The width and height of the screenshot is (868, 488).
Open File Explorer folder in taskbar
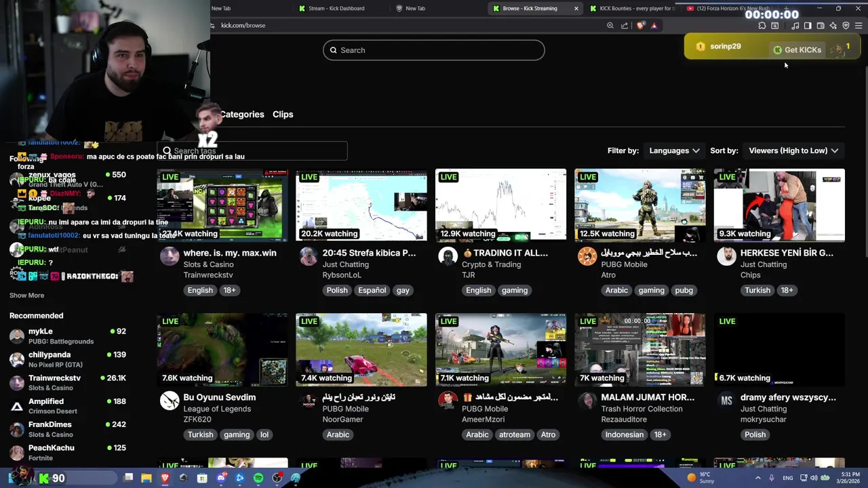pos(146,479)
